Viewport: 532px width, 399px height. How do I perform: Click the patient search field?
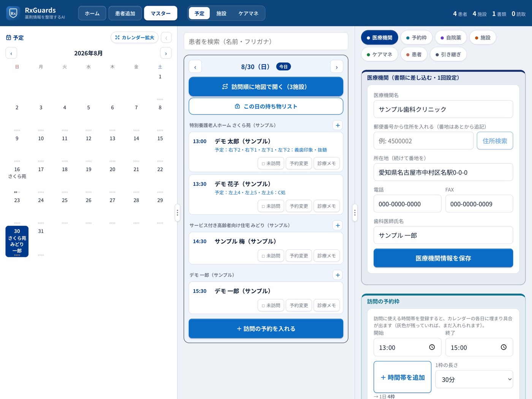click(266, 41)
